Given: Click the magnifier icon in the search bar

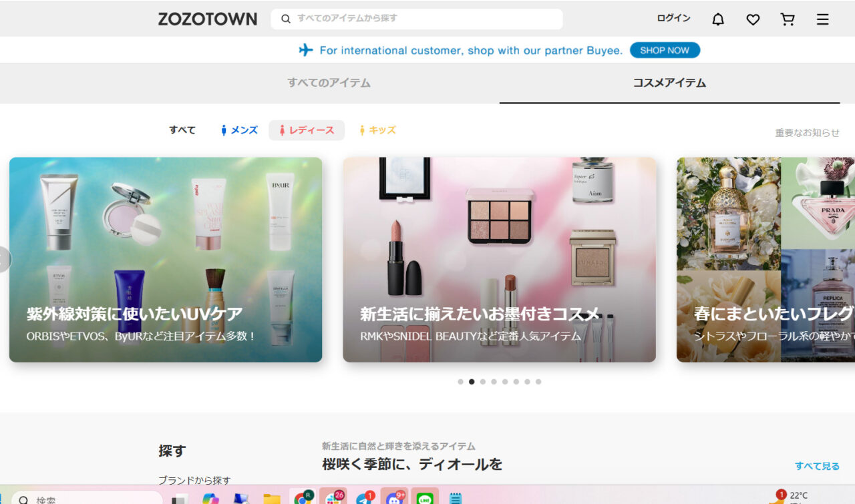Looking at the screenshot, I should coord(285,19).
